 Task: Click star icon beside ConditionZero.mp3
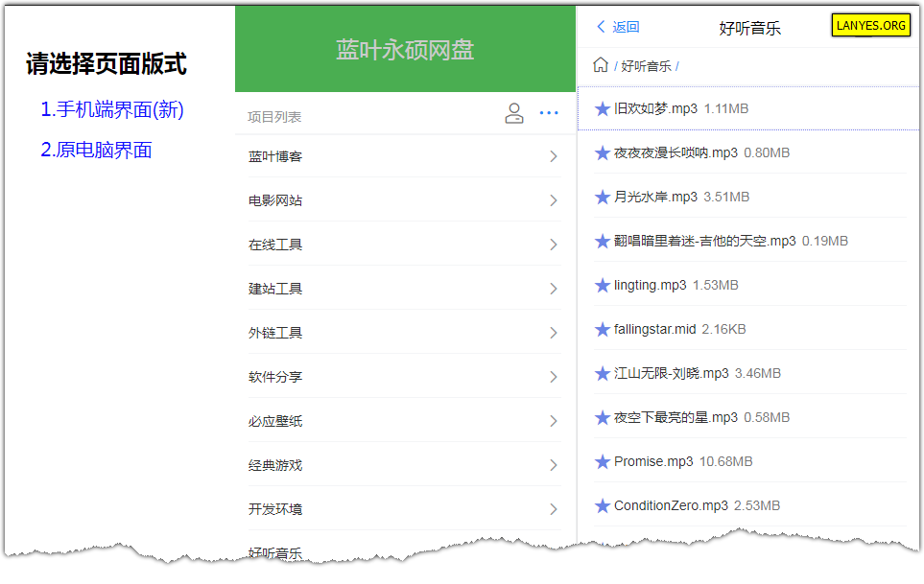pyautogui.click(x=602, y=506)
